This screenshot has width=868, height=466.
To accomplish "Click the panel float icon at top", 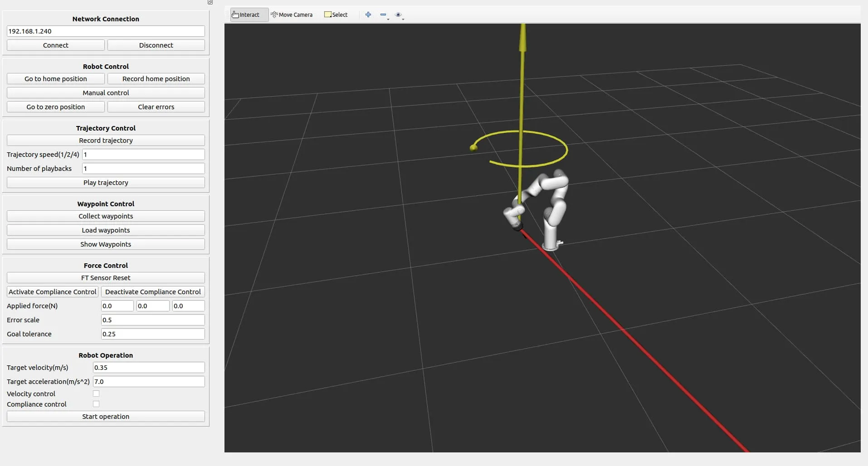I will (x=210, y=2).
